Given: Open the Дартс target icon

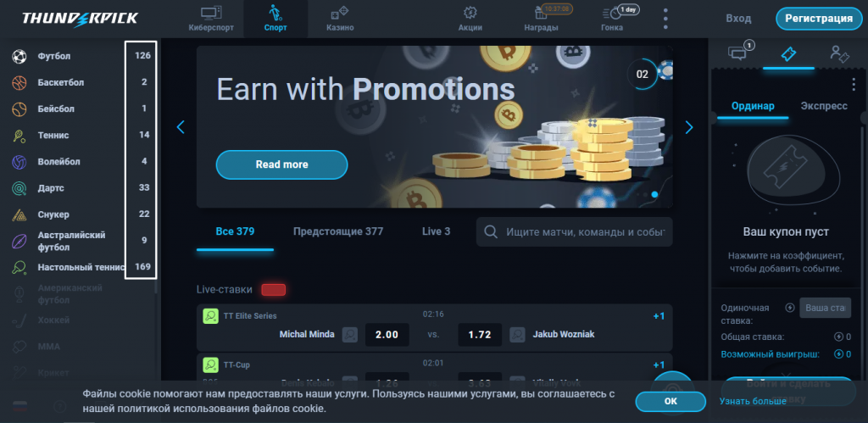Looking at the screenshot, I should pyautogui.click(x=19, y=188).
